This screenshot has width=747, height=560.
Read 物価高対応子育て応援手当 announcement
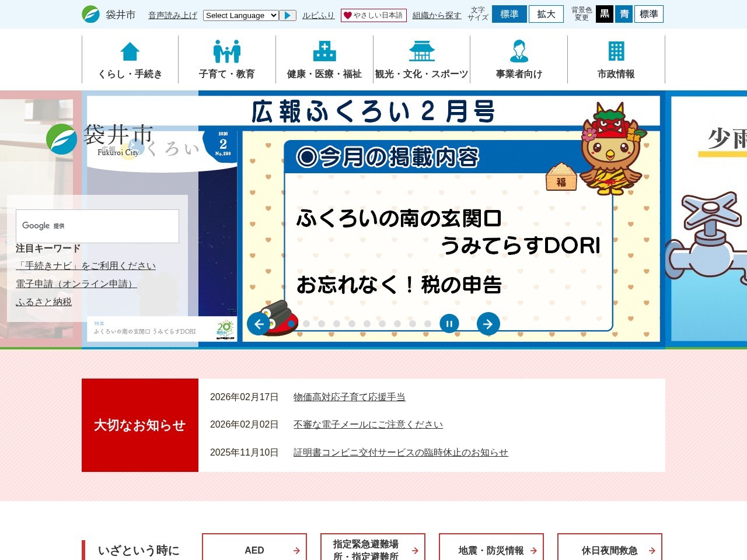tap(349, 397)
